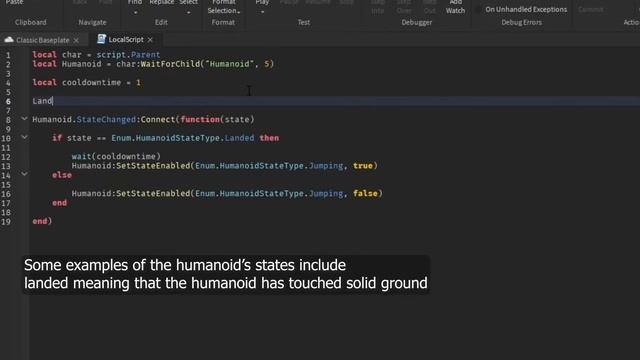The height and width of the screenshot is (360, 640).
Task: Close the Classic Baseplate tab
Action: (x=76, y=40)
